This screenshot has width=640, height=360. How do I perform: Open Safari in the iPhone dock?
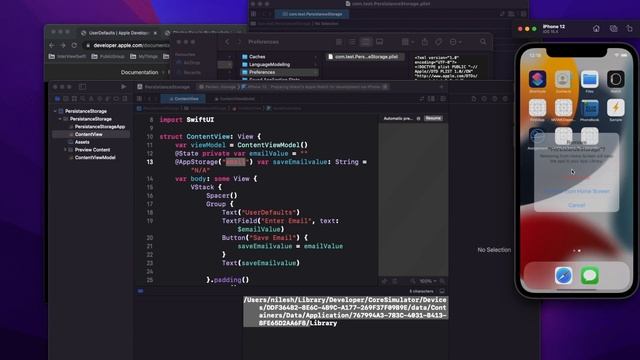(x=563, y=276)
